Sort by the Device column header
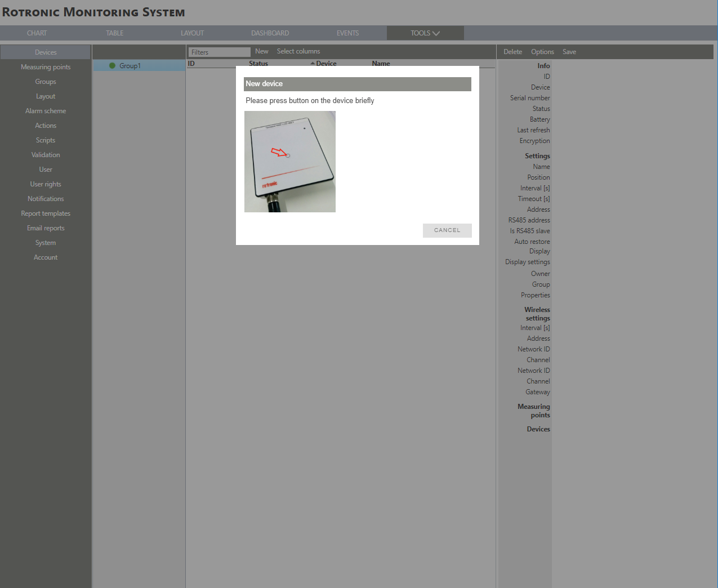The width and height of the screenshot is (718, 588). click(325, 64)
